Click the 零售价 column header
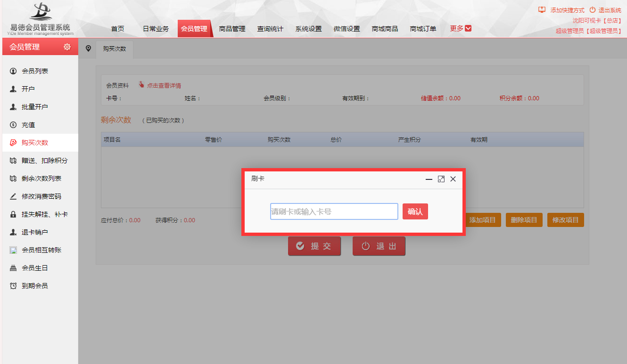The image size is (627, 364). 214,140
